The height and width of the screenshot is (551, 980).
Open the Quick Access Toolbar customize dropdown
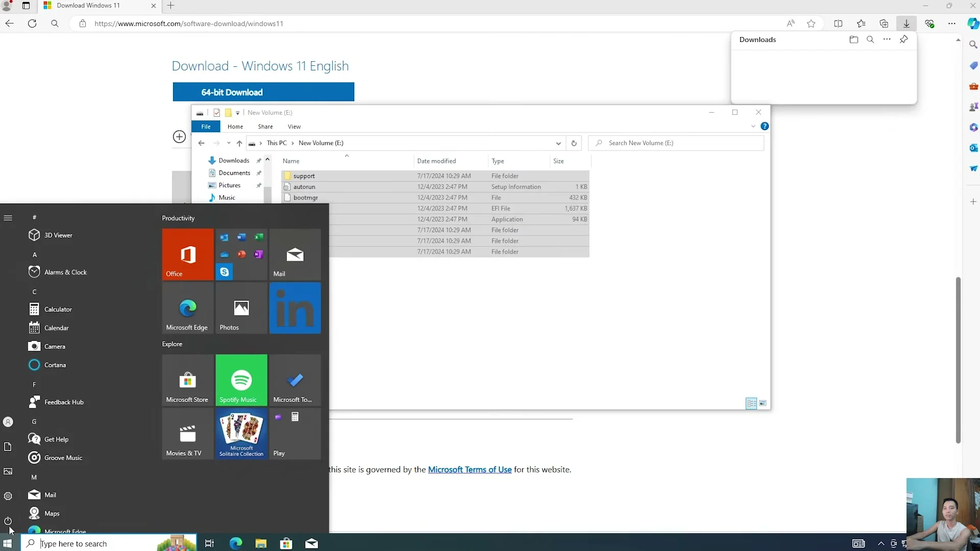[237, 113]
